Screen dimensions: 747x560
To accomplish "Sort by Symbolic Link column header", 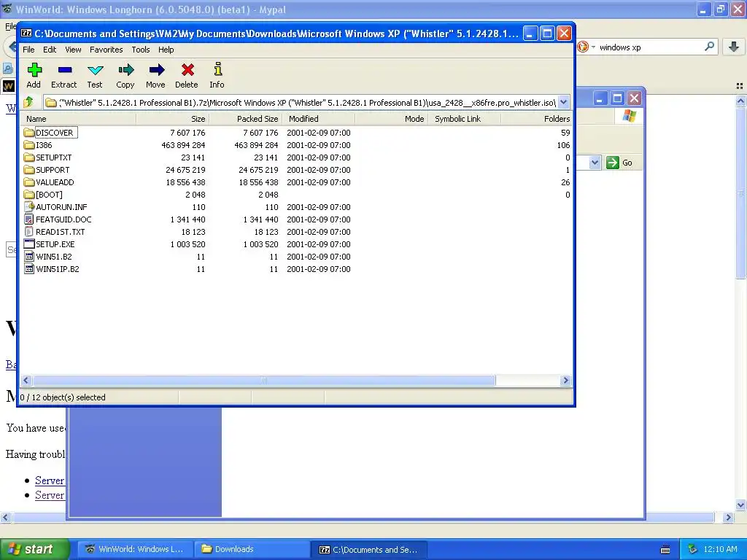I will (x=464, y=119).
